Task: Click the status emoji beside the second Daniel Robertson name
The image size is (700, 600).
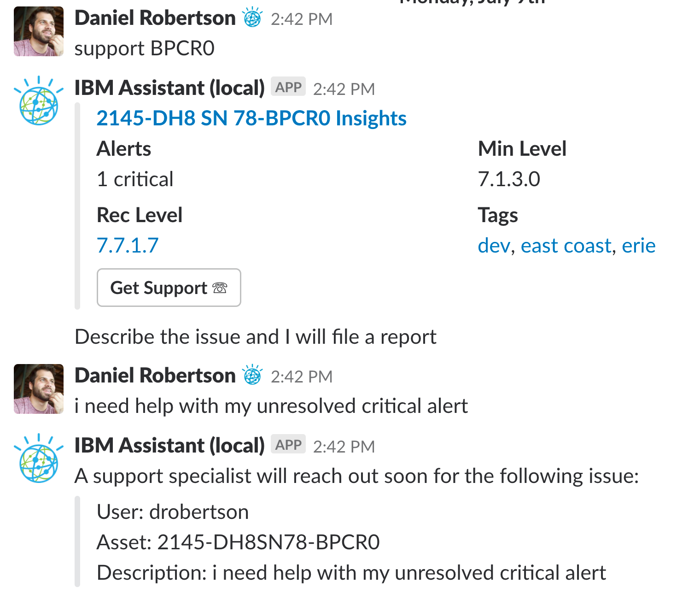Action: point(252,375)
